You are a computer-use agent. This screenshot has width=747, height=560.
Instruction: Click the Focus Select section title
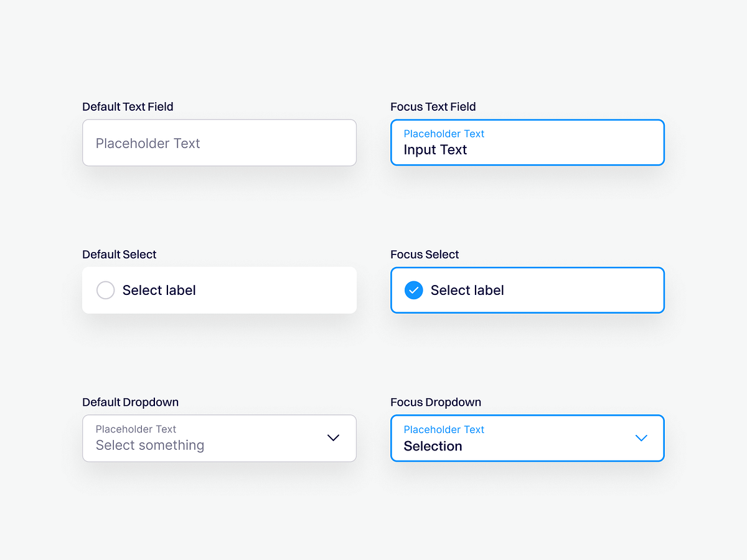424,254
